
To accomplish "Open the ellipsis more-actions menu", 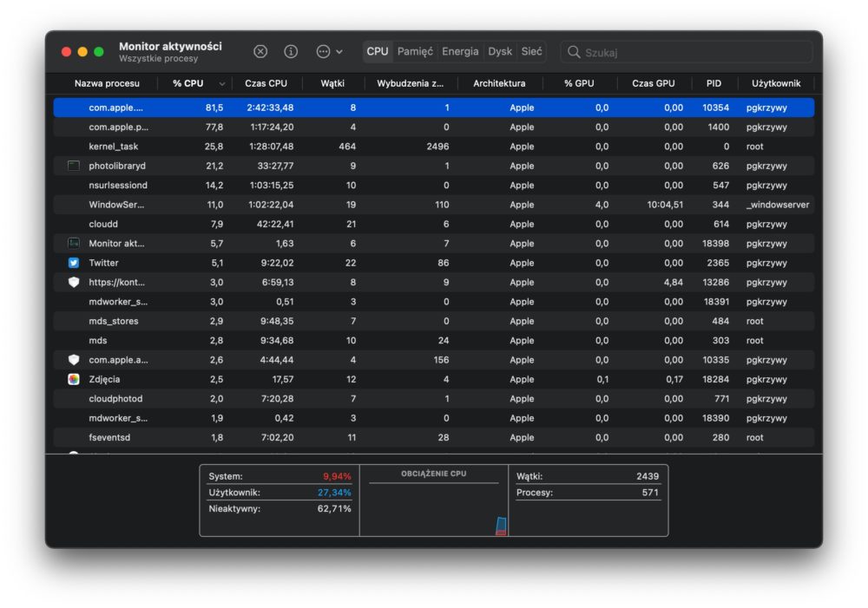I will [329, 51].
